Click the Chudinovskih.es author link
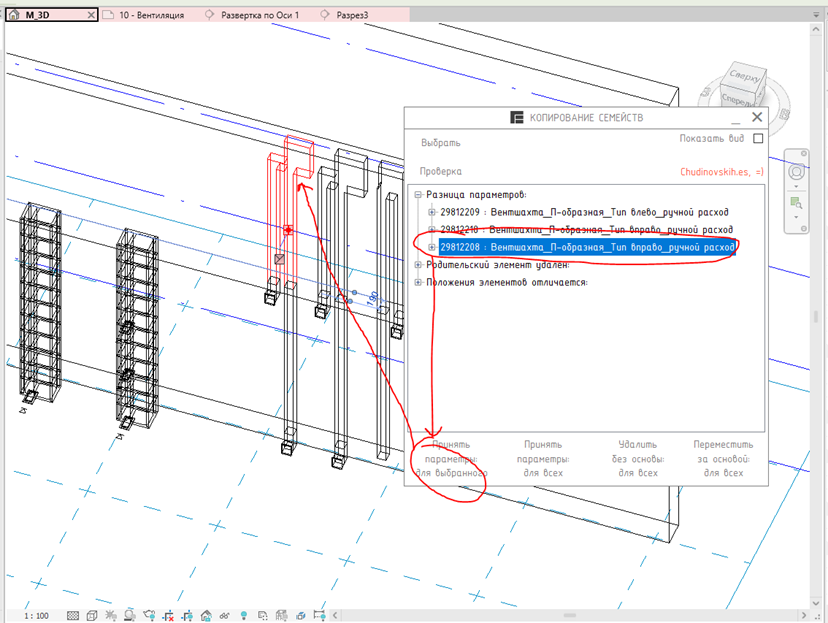The image size is (828, 623). (721, 172)
